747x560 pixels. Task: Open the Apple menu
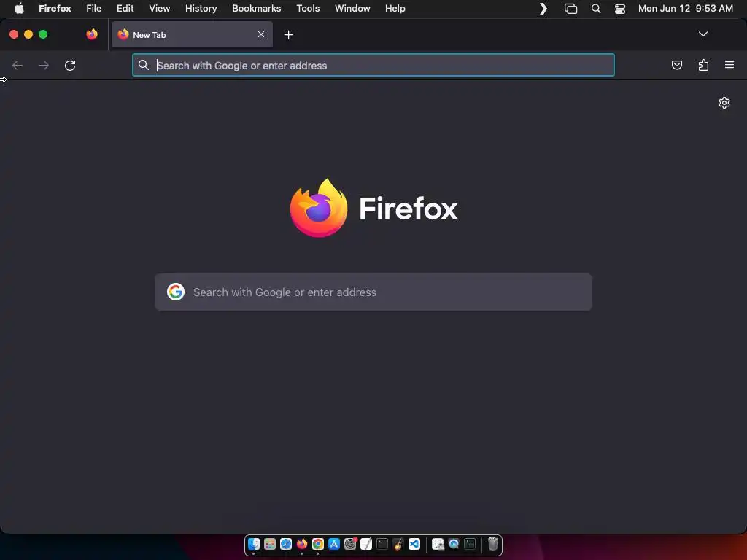coord(19,8)
